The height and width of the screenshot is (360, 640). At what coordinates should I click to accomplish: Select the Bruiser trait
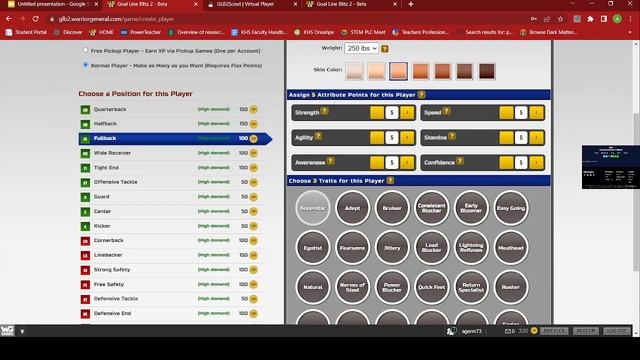coord(392,208)
